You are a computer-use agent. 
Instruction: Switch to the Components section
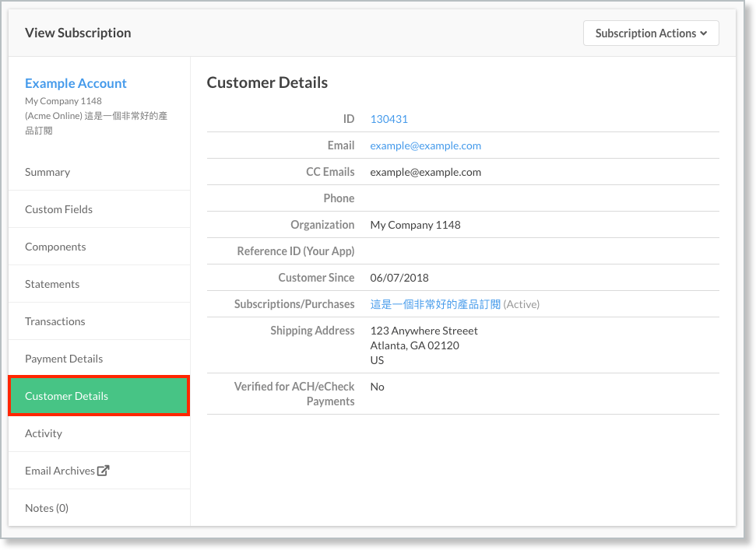click(55, 247)
